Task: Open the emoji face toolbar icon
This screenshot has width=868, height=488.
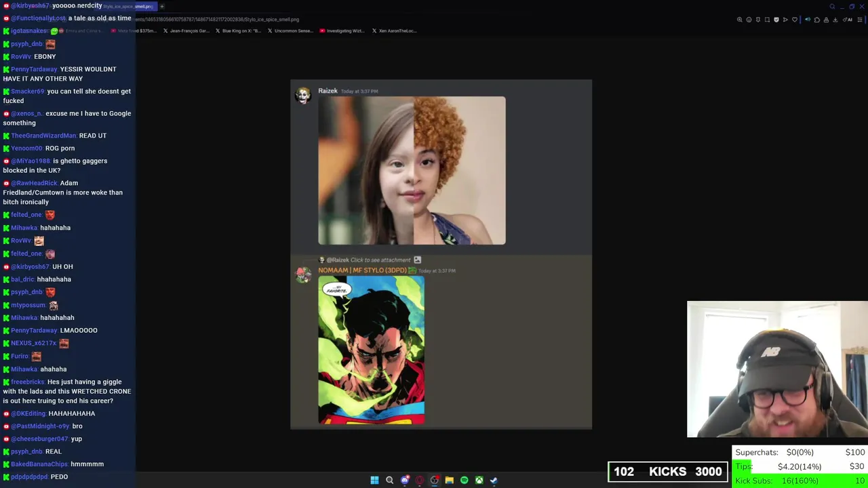Action: click(749, 20)
